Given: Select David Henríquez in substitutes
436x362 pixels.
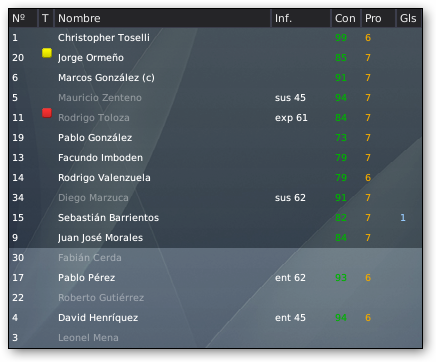Looking at the screenshot, I should pyautogui.click(x=215, y=318).
